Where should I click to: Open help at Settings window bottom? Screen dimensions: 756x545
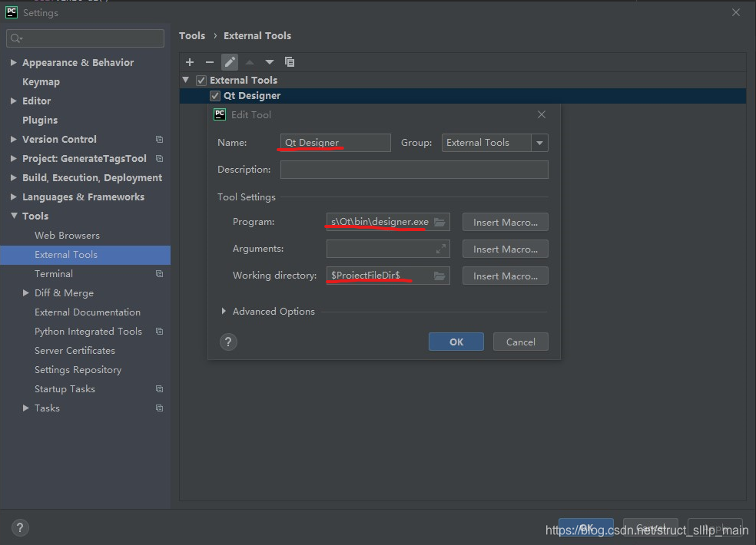[20, 527]
